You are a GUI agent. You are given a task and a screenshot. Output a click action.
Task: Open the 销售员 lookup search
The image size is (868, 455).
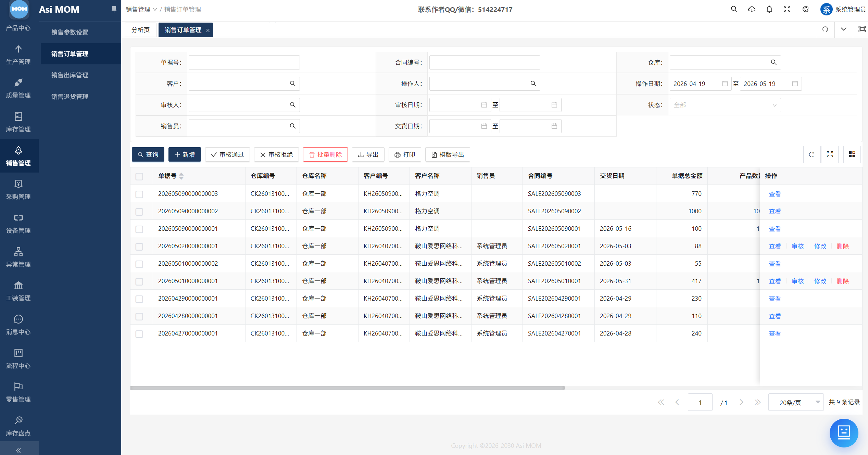(x=292, y=126)
